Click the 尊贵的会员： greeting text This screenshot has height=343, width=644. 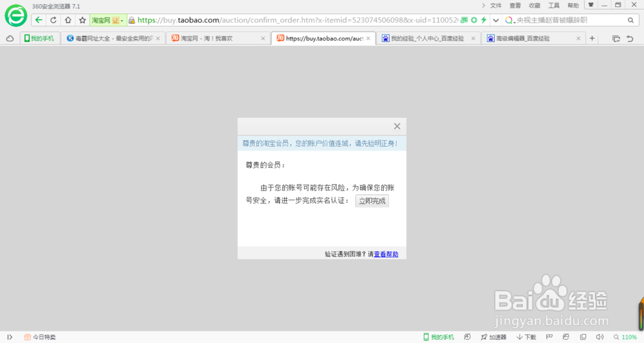(265, 165)
